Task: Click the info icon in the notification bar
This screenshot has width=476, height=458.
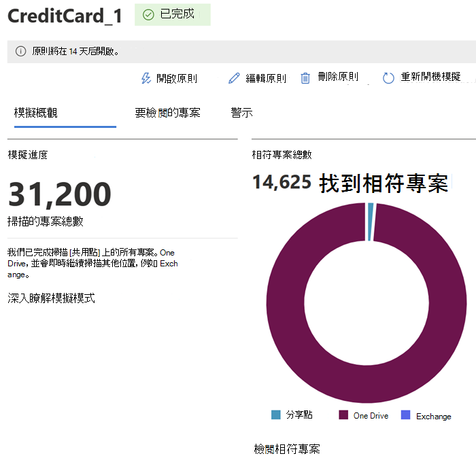Action: (x=20, y=51)
